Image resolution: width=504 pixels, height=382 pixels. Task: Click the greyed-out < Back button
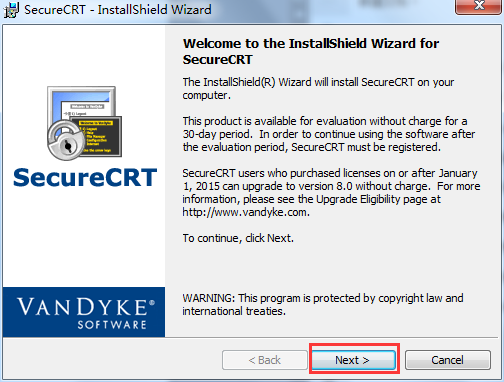click(x=265, y=360)
